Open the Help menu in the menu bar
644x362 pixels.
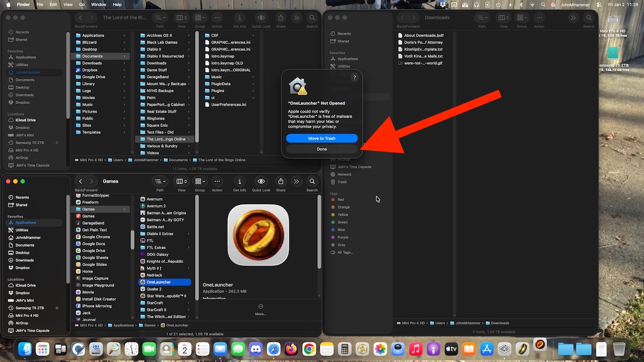click(117, 4)
